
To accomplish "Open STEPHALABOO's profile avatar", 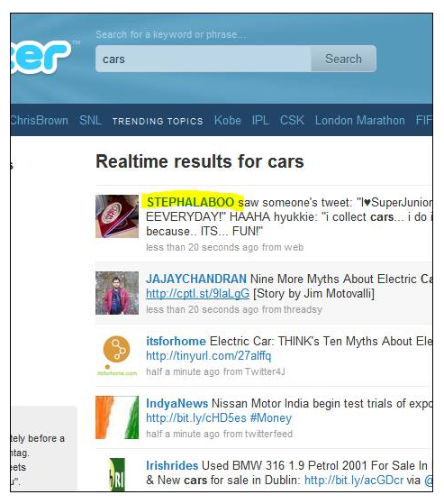I will pos(117,216).
